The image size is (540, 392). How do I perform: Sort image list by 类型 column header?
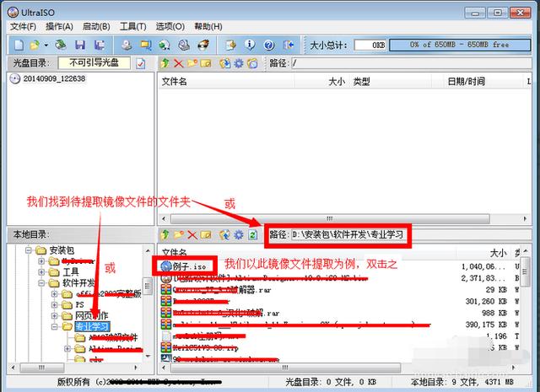point(362,82)
